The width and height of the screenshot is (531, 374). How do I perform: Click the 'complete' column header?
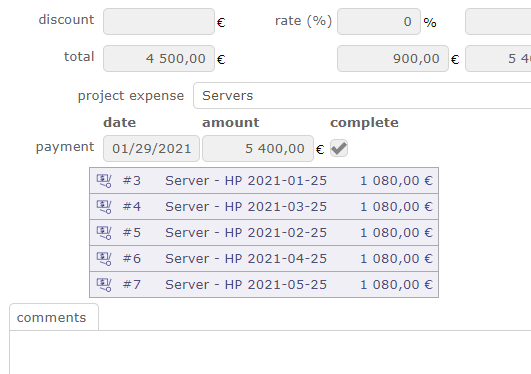[364, 123]
